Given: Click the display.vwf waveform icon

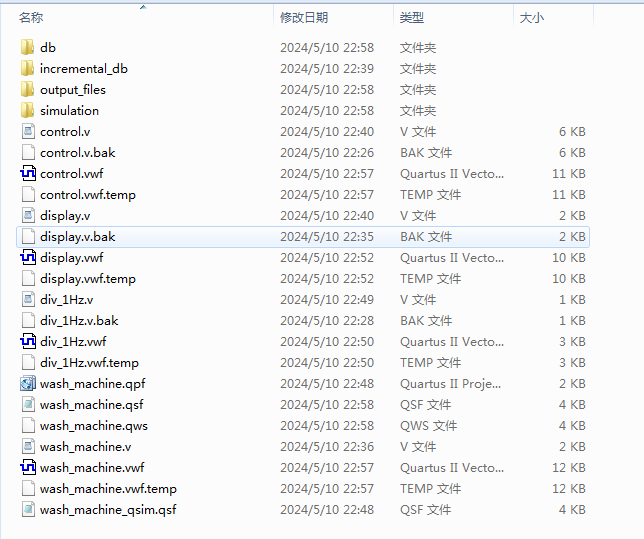Looking at the screenshot, I should point(28,258).
